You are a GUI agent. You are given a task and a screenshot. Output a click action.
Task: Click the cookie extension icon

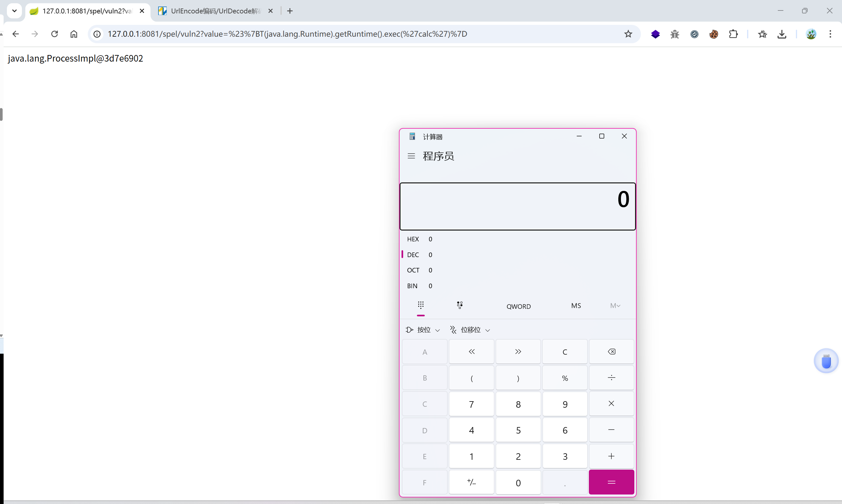click(714, 34)
